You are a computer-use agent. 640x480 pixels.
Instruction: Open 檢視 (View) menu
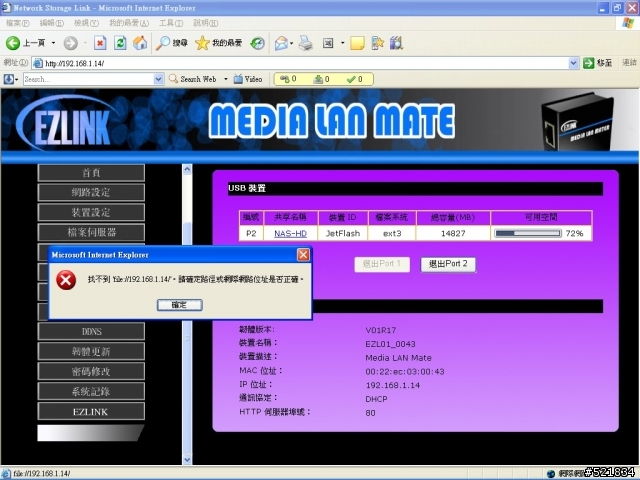(86, 23)
